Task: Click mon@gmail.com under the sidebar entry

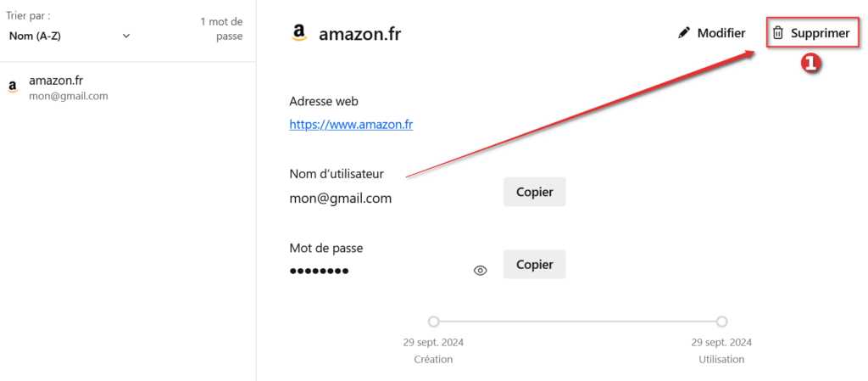Action: pos(69,96)
